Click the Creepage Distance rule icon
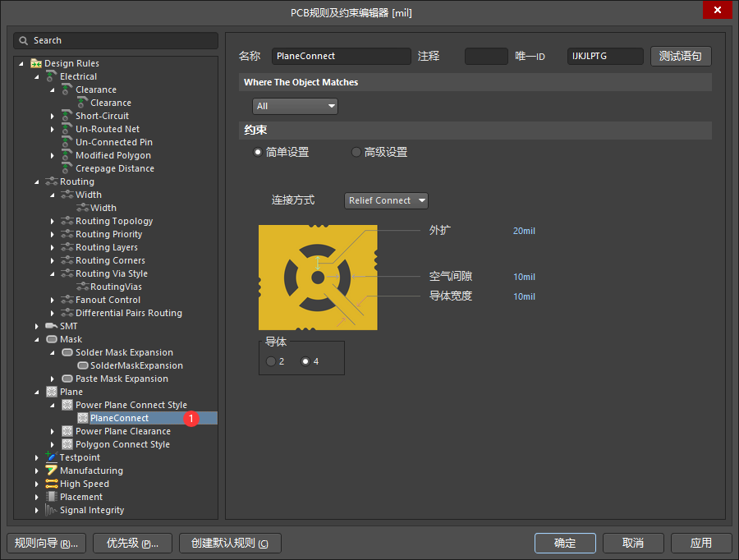 point(67,168)
